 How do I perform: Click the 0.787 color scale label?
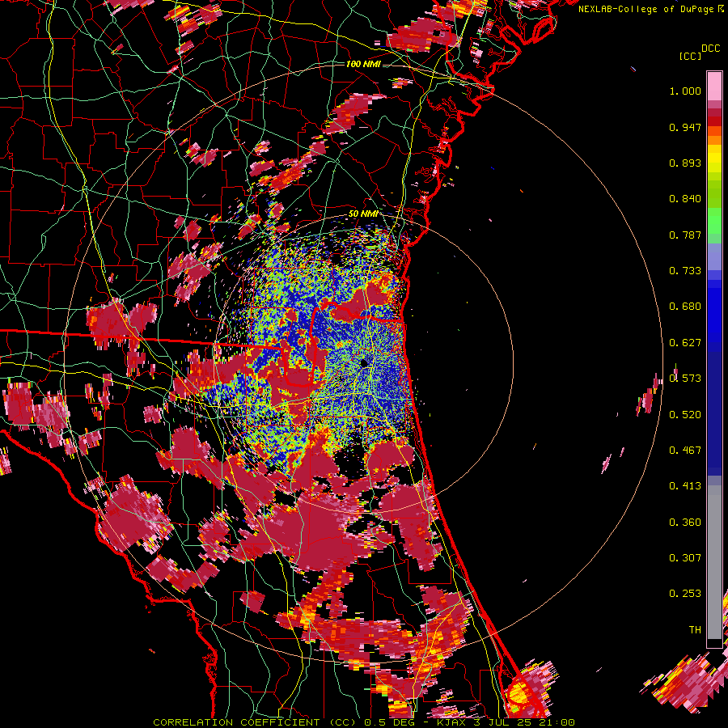(685, 235)
